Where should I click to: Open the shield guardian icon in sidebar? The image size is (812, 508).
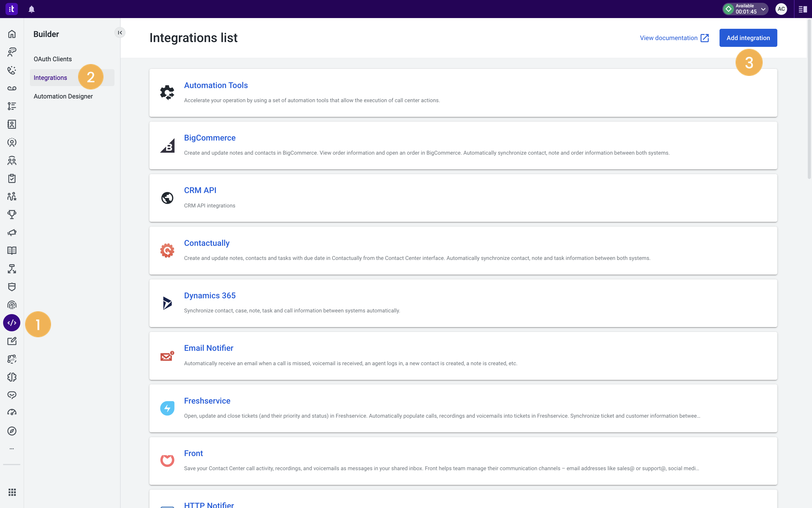(12, 286)
